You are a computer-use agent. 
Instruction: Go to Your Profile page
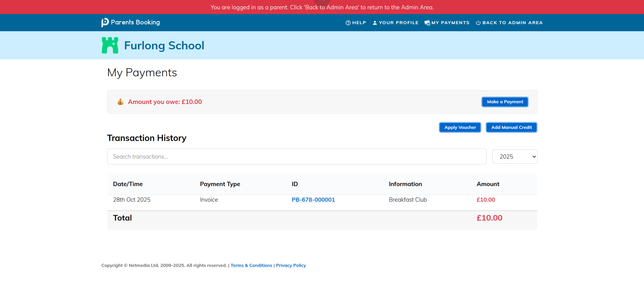click(398, 23)
